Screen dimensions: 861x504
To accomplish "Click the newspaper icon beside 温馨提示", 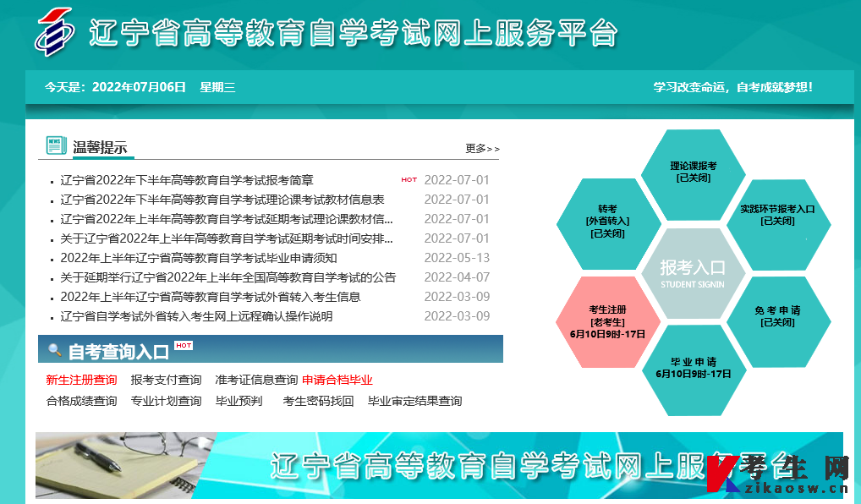I will click(x=56, y=145).
